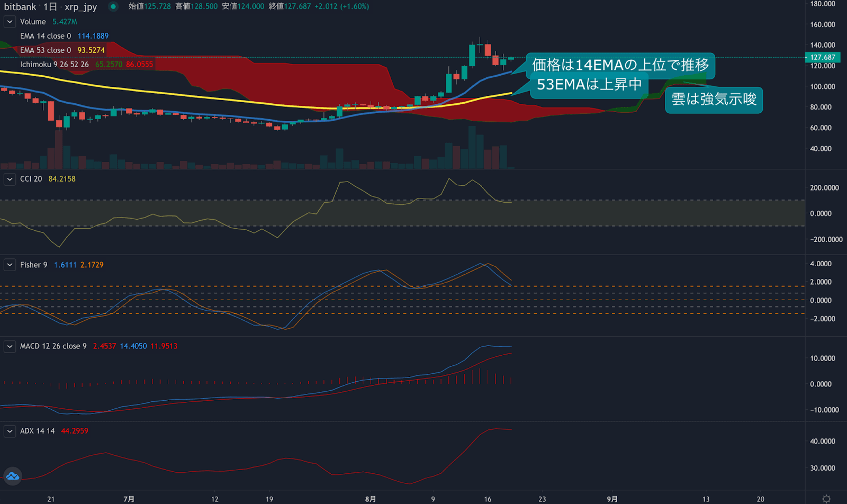Collapse the main chart indicator legend
This screenshot has height=504, width=847.
[10, 22]
